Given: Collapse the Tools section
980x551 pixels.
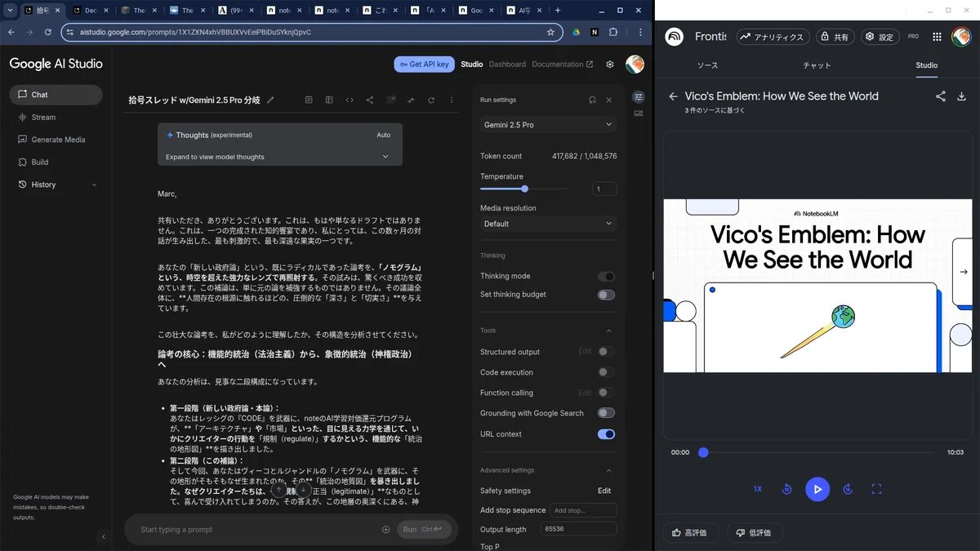Looking at the screenshot, I should pyautogui.click(x=608, y=331).
